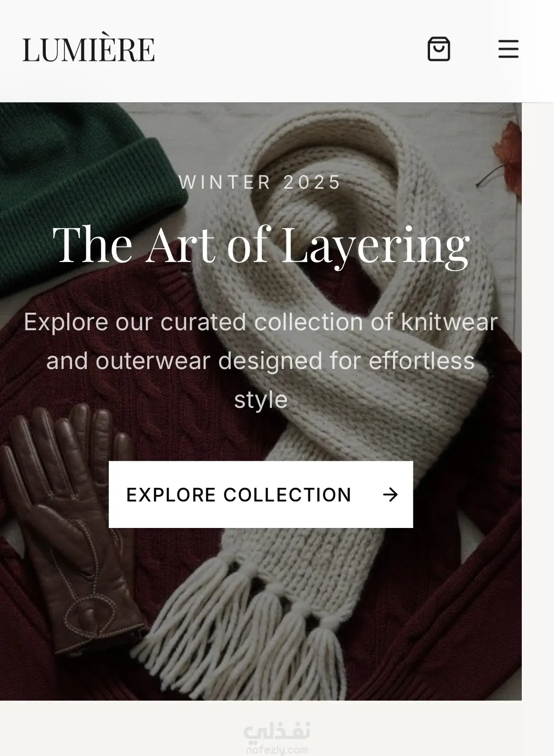The height and width of the screenshot is (756, 554).
Task: Click 'Explore our curated collection of knitwear' line
Action: click(261, 322)
